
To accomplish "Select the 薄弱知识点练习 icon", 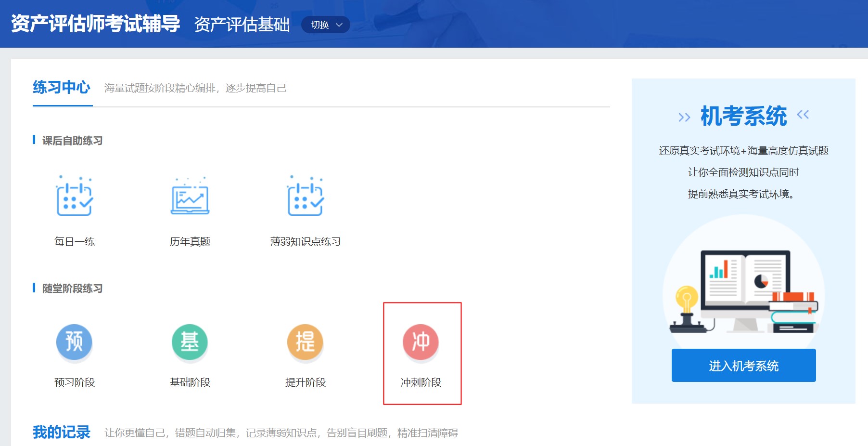I will (x=306, y=197).
